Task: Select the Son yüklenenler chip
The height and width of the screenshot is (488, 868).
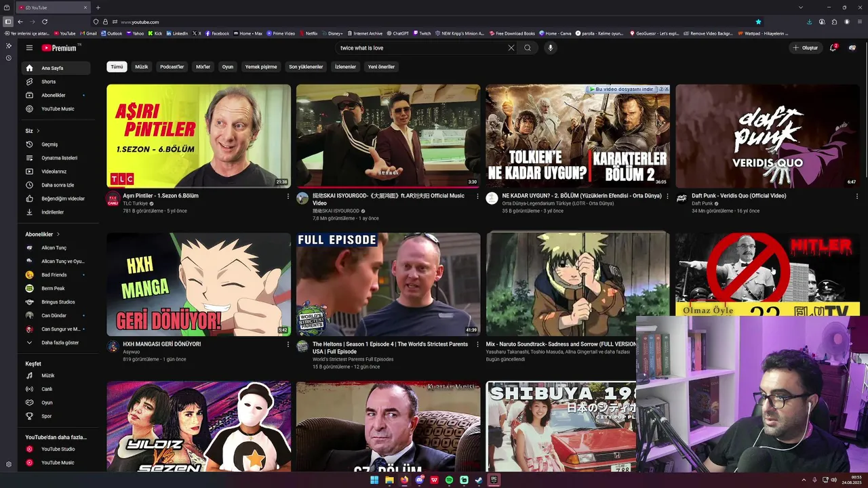Action: click(306, 66)
